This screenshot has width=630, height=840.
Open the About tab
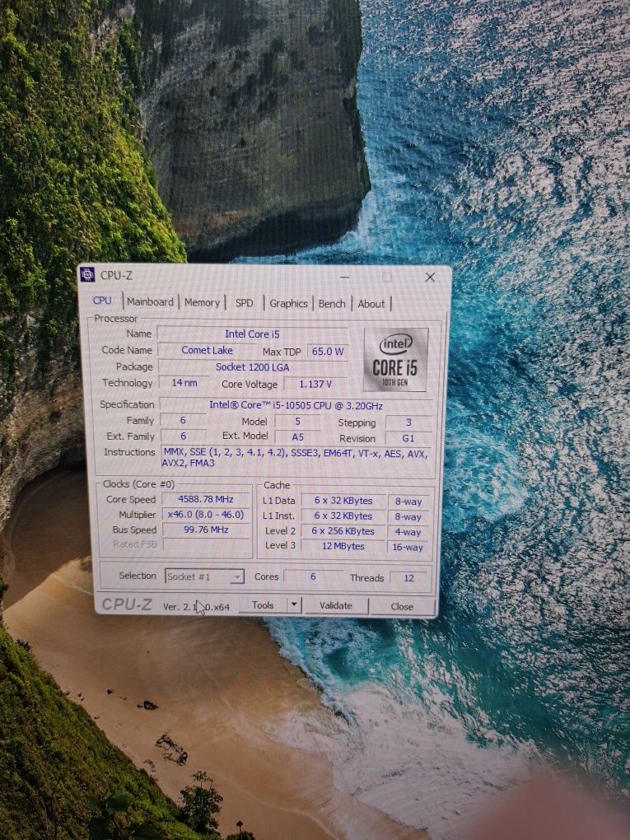click(x=371, y=304)
